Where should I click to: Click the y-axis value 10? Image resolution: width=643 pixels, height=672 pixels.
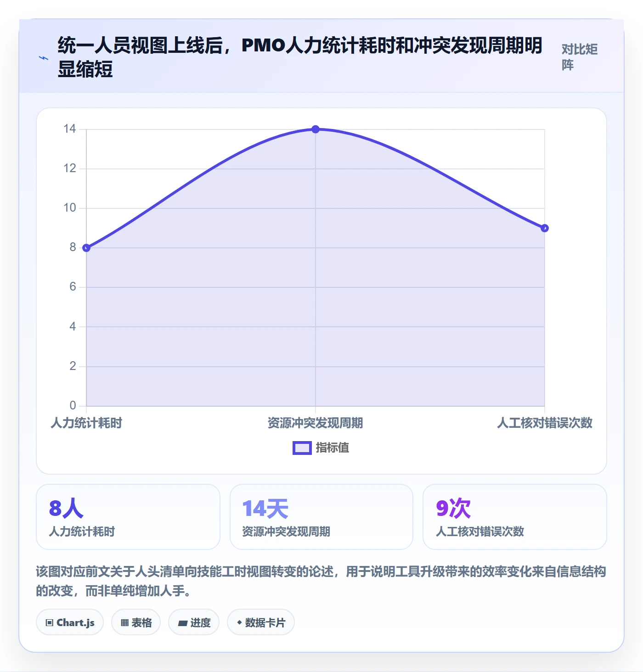(x=70, y=208)
